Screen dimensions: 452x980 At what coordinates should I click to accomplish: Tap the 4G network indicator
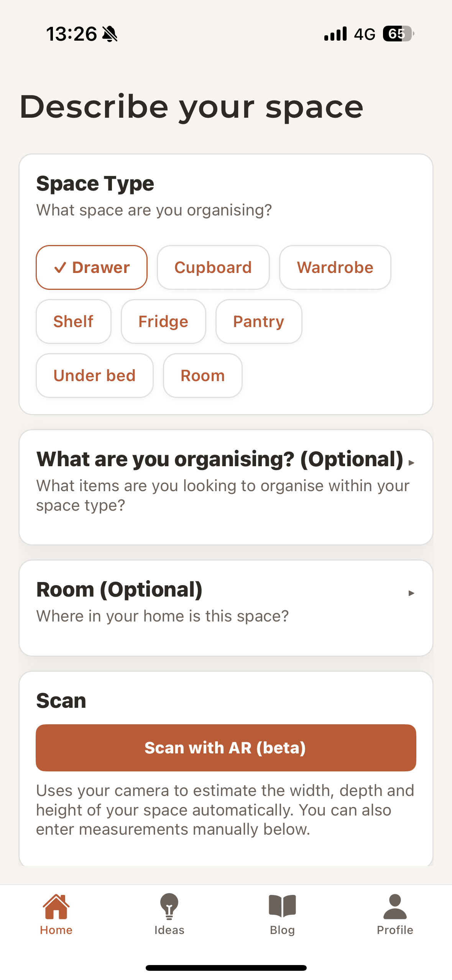coord(364,34)
